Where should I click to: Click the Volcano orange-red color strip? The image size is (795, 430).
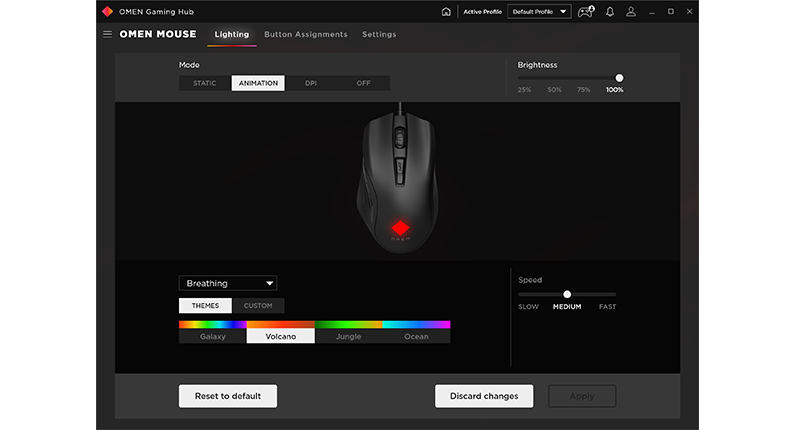pos(281,325)
